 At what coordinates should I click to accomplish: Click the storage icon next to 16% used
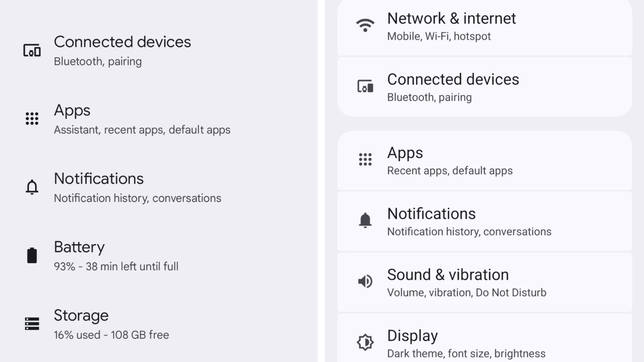pos(32,324)
